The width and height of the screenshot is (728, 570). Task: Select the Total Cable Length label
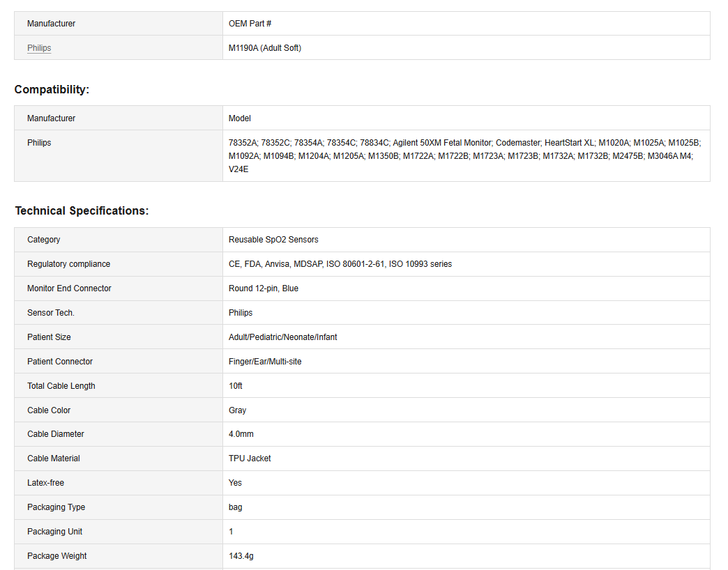coord(61,386)
